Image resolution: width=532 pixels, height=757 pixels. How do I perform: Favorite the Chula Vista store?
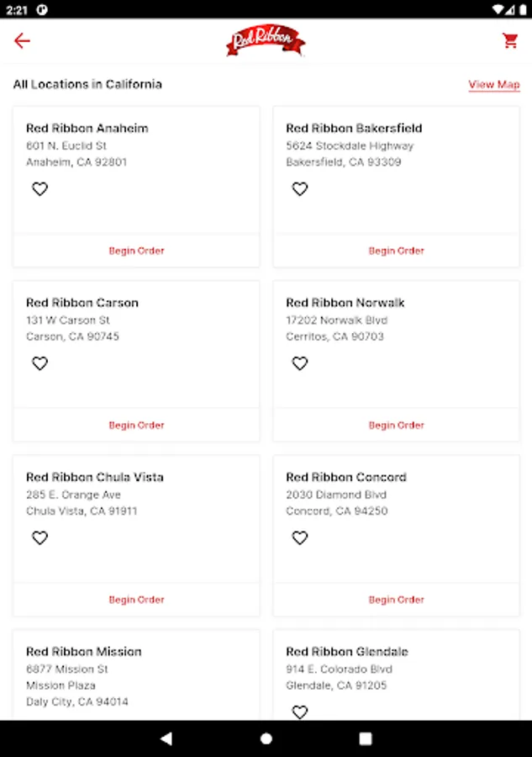[40, 537]
